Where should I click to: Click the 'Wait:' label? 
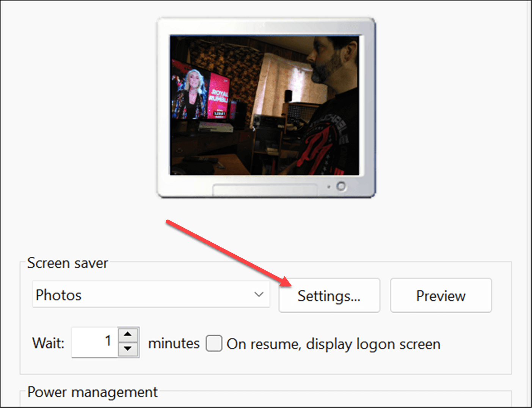[x=49, y=343]
